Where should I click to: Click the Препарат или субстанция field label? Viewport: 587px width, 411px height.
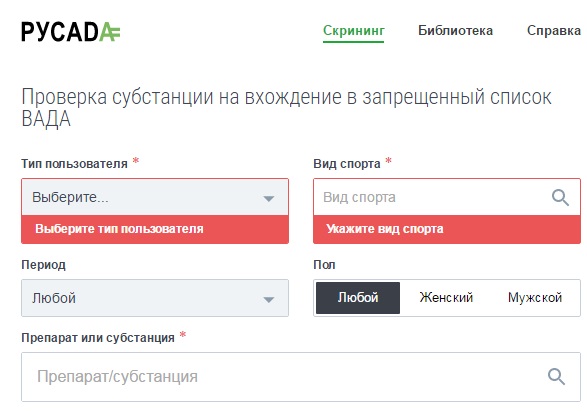point(98,338)
